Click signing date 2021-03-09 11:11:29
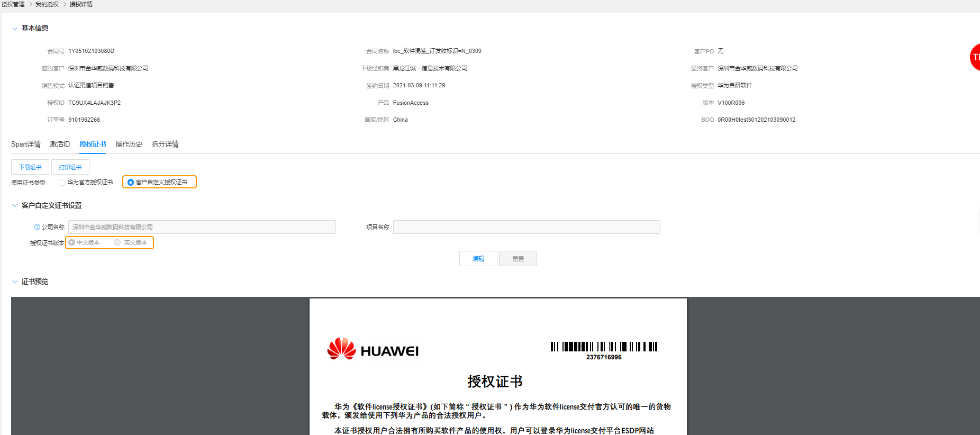980x435 pixels. pyautogui.click(x=419, y=86)
